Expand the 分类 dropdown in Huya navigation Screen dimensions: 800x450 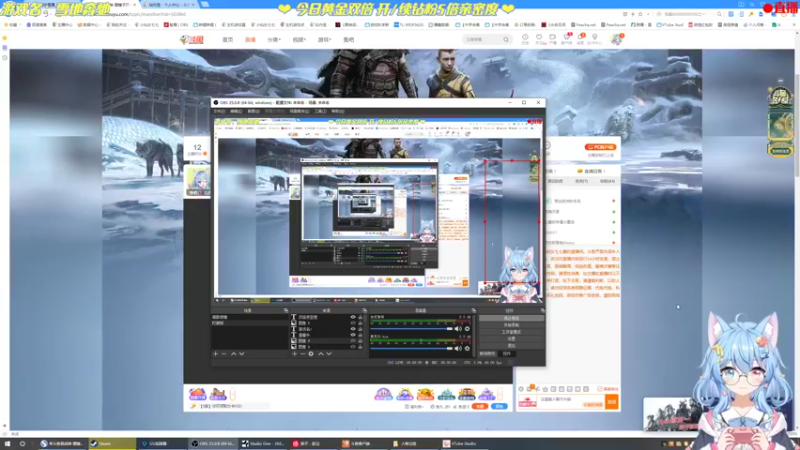(x=274, y=39)
